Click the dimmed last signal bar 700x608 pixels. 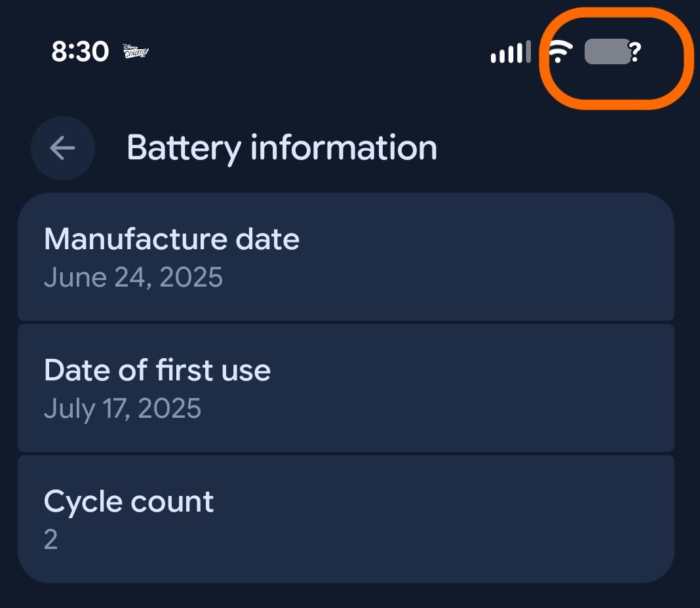[528, 52]
